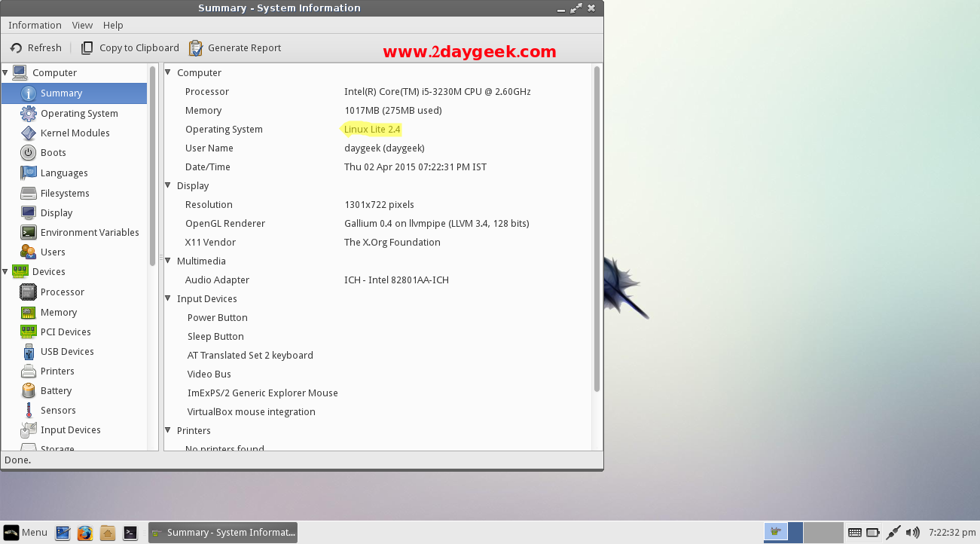Open the Sensors sidebar entry
This screenshot has height=544, width=980.
point(57,411)
